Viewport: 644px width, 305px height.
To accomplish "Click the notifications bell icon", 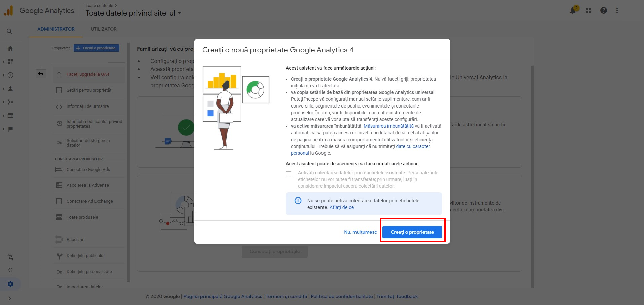I will pos(573,11).
